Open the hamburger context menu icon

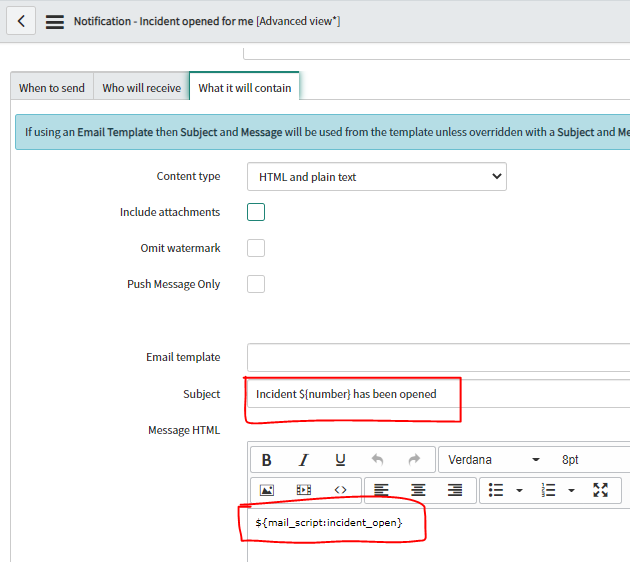[55, 21]
